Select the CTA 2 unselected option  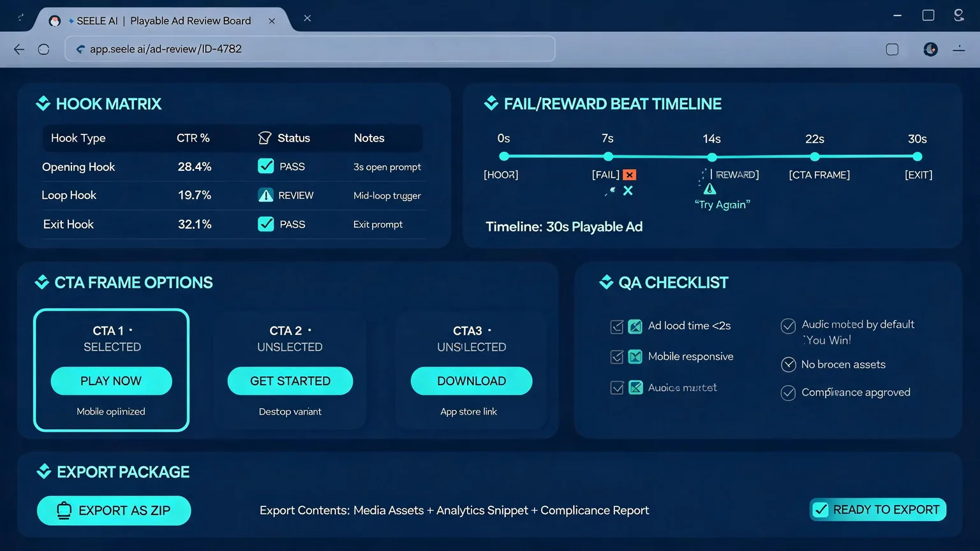[290, 370]
